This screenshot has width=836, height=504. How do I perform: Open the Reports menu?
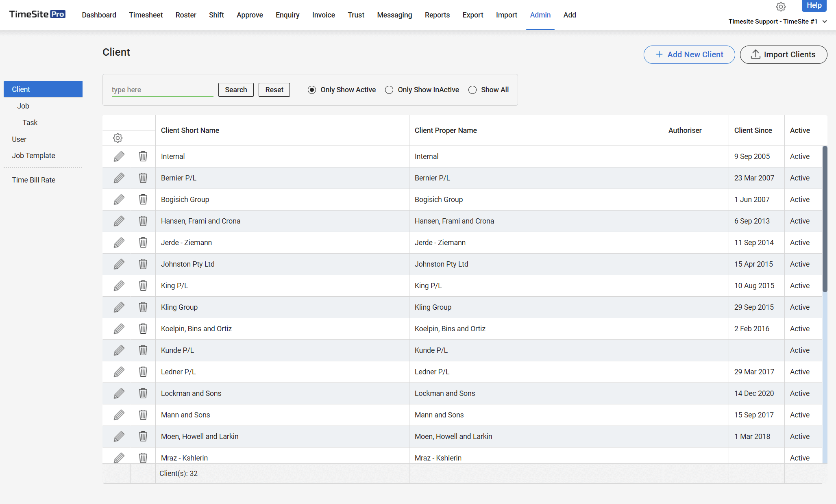pos(437,15)
